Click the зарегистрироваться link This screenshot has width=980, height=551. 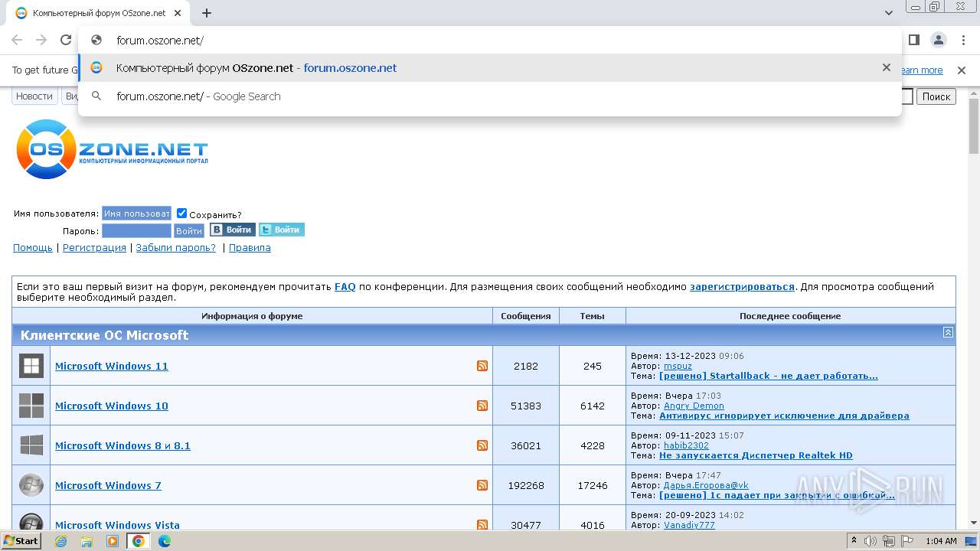coord(742,287)
